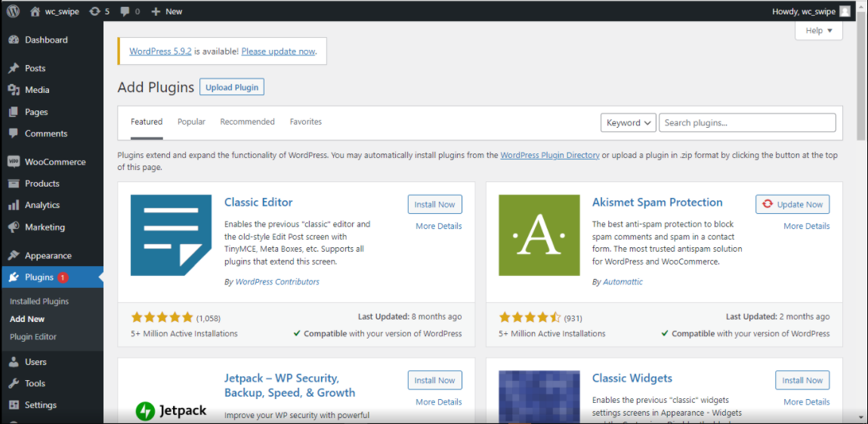Install the Classic Widgets plugin
This screenshot has height=424, width=868.
point(803,380)
